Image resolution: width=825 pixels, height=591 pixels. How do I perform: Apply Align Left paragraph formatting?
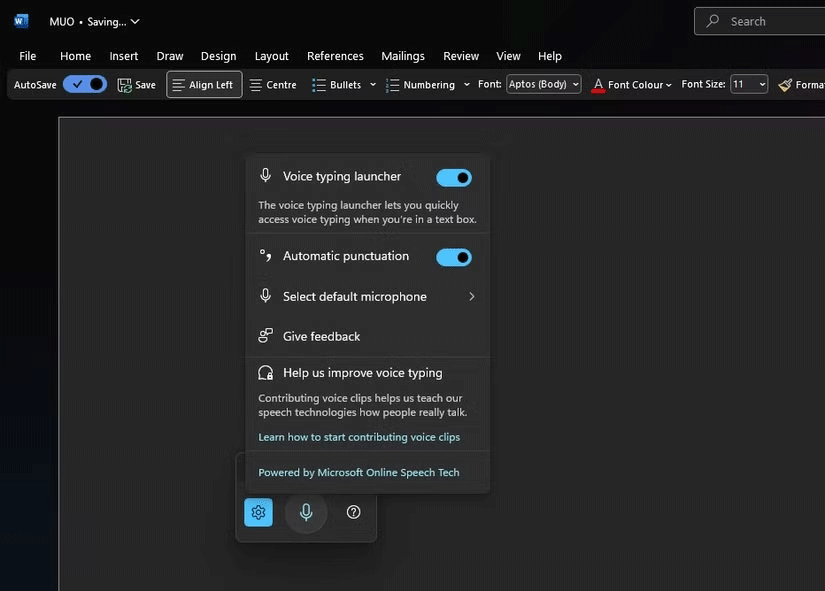pyautogui.click(x=204, y=85)
